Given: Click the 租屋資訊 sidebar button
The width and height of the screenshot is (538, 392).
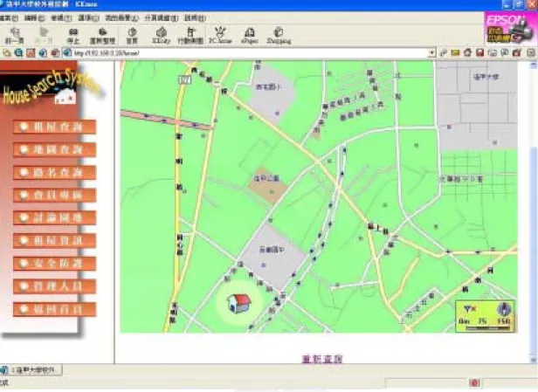Looking at the screenshot, I should (x=54, y=241).
